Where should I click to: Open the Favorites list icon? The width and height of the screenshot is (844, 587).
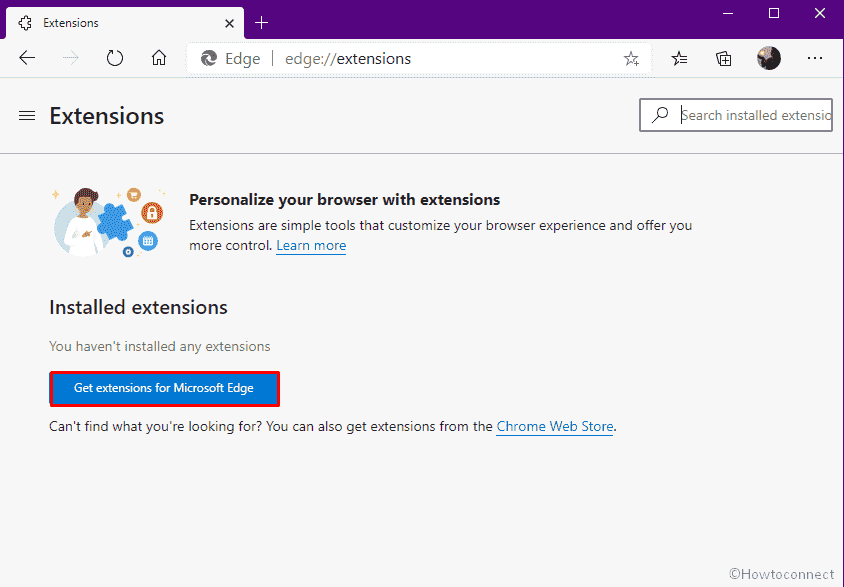[679, 58]
